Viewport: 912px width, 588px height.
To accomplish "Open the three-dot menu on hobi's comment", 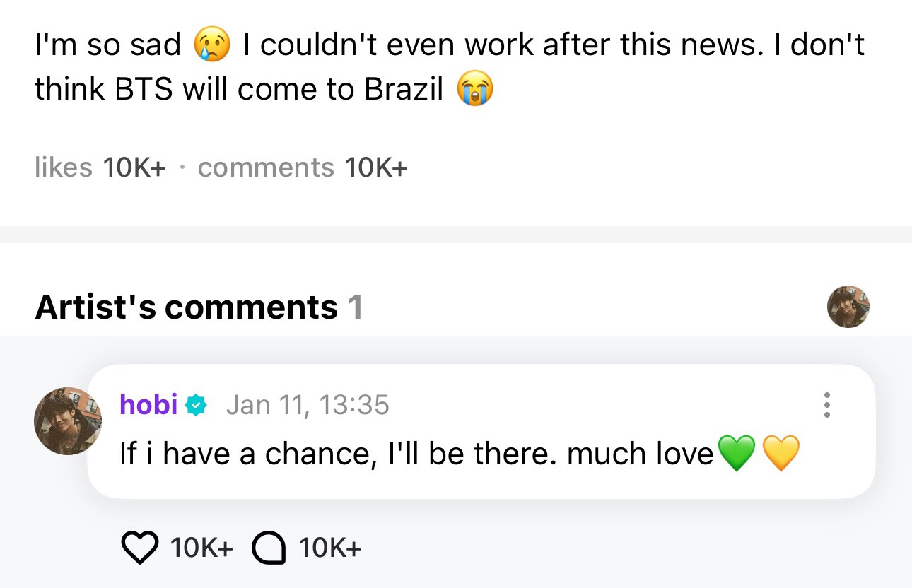I will 826,405.
